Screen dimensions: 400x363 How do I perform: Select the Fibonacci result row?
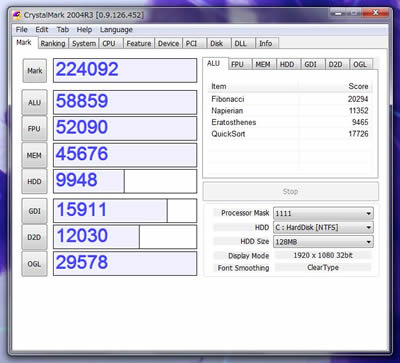point(290,99)
